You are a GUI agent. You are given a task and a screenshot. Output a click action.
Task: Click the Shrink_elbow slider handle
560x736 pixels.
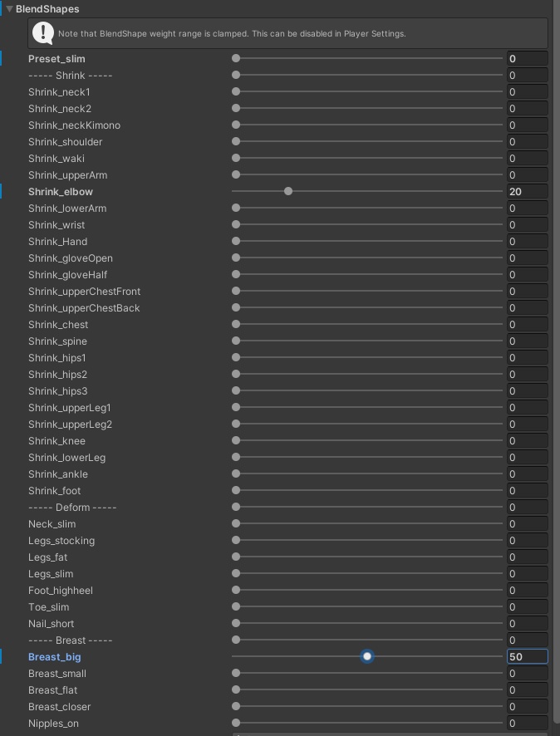[x=288, y=192]
